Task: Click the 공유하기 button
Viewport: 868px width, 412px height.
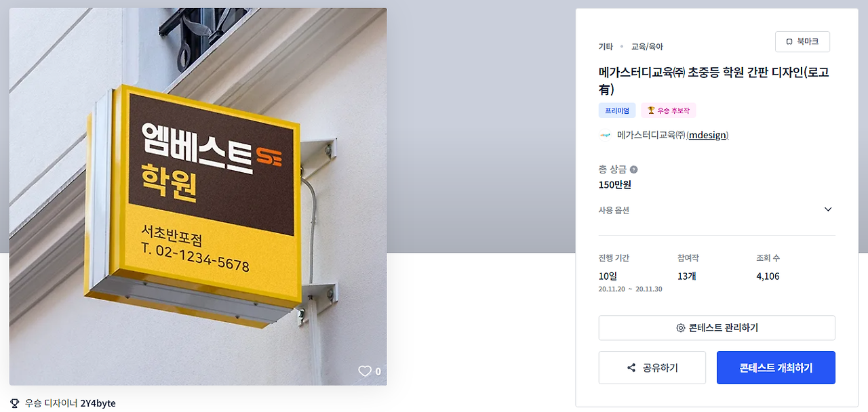Action: click(x=652, y=368)
